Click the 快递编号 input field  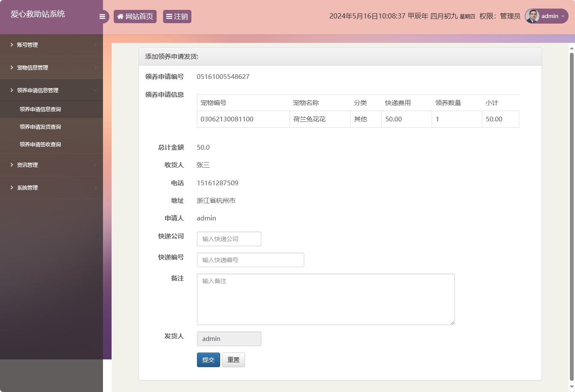[x=250, y=259]
